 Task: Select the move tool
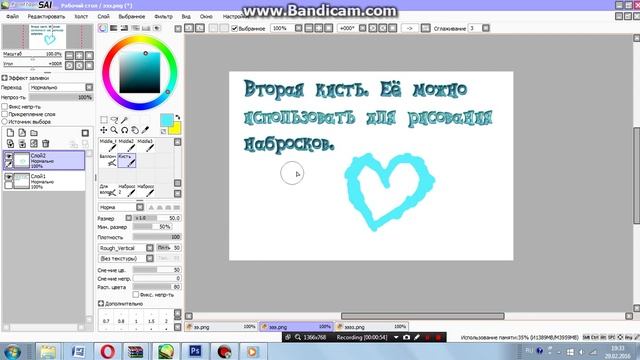(x=104, y=130)
